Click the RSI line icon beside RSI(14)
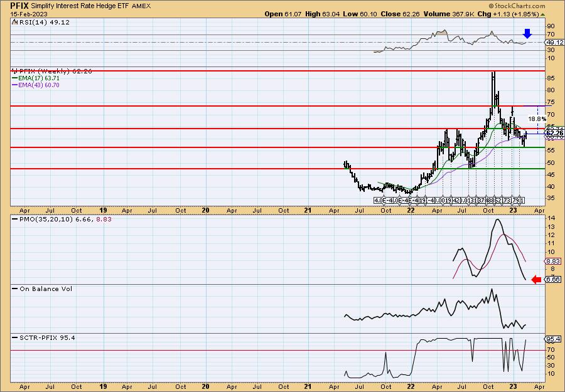This screenshot has height=392, width=565. [x=15, y=22]
